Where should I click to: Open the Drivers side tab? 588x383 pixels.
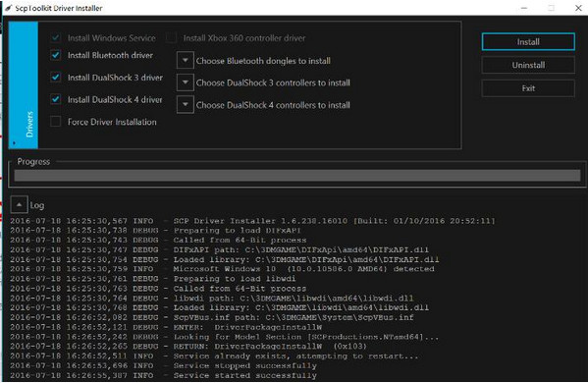tap(24, 85)
